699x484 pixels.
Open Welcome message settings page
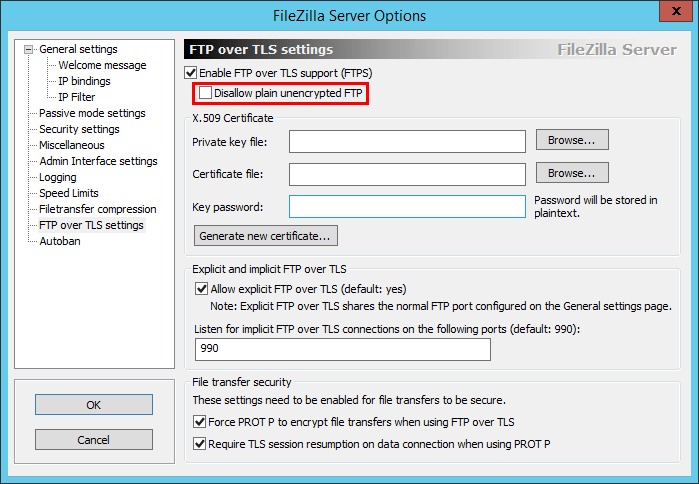click(x=102, y=65)
